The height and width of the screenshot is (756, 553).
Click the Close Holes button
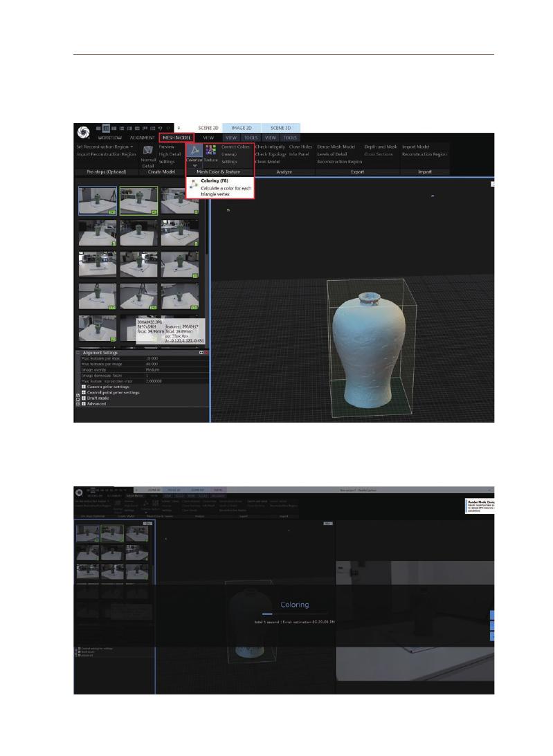[x=300, y=147]
